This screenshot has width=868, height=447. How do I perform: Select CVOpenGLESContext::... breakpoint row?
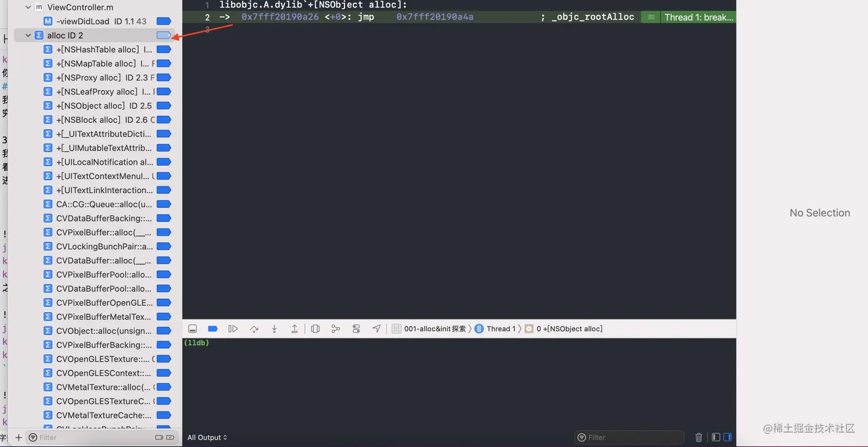pos(95,373)
